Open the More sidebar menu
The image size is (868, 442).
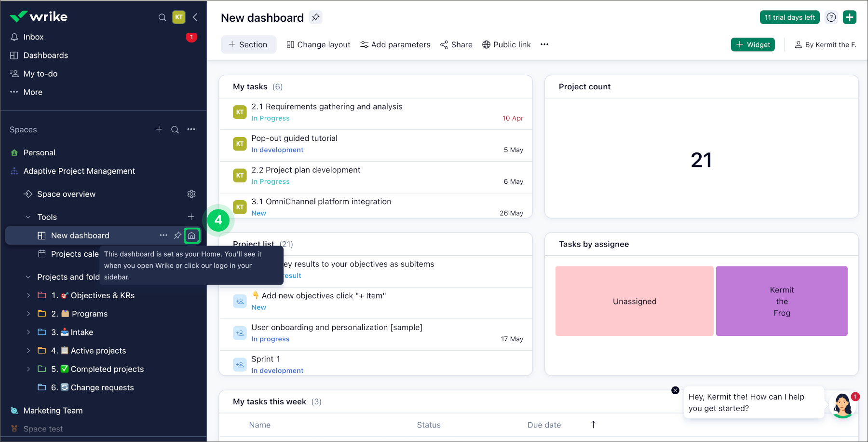pyautogui.click(x=14, y=92)
